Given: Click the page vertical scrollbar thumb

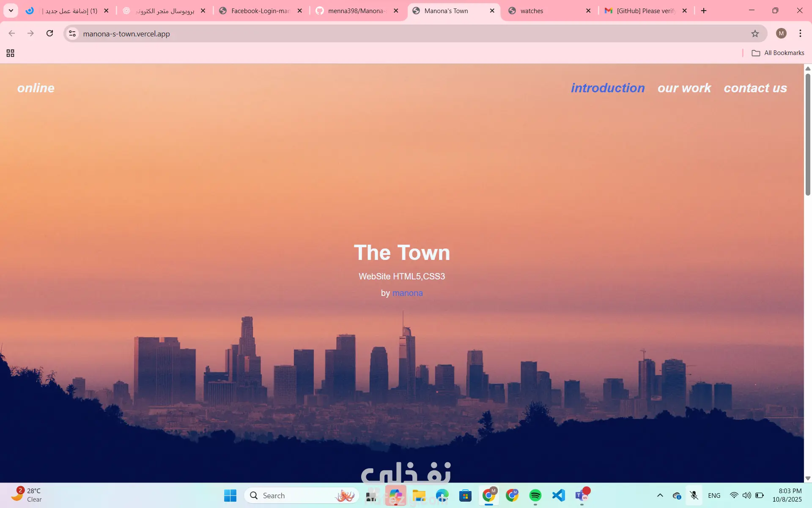Looking at the screenshot, I should click(808, 135).
